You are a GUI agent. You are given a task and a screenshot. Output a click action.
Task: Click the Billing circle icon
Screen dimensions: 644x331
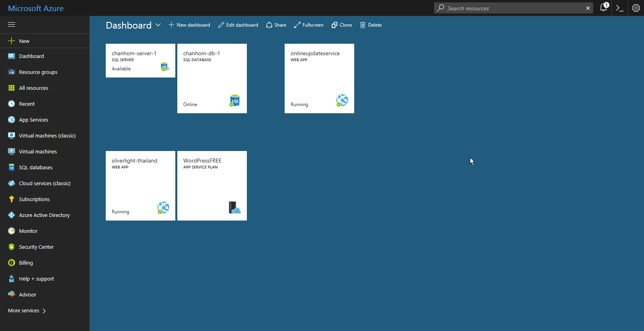[x=12, y=263]
